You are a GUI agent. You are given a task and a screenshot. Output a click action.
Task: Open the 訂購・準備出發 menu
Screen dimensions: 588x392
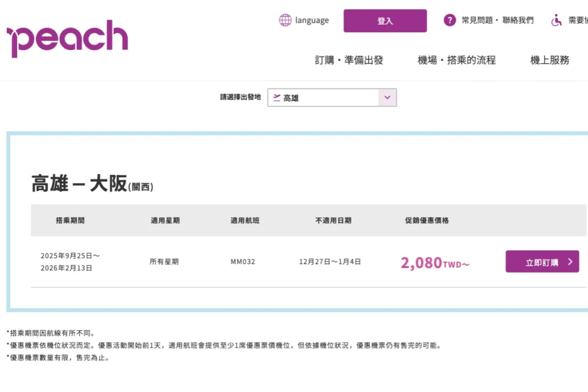pyautogui.click(x=349, y=60)
